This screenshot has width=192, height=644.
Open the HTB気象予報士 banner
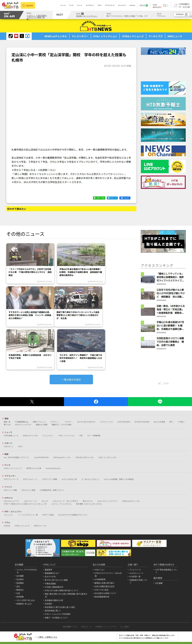(163, 104)
